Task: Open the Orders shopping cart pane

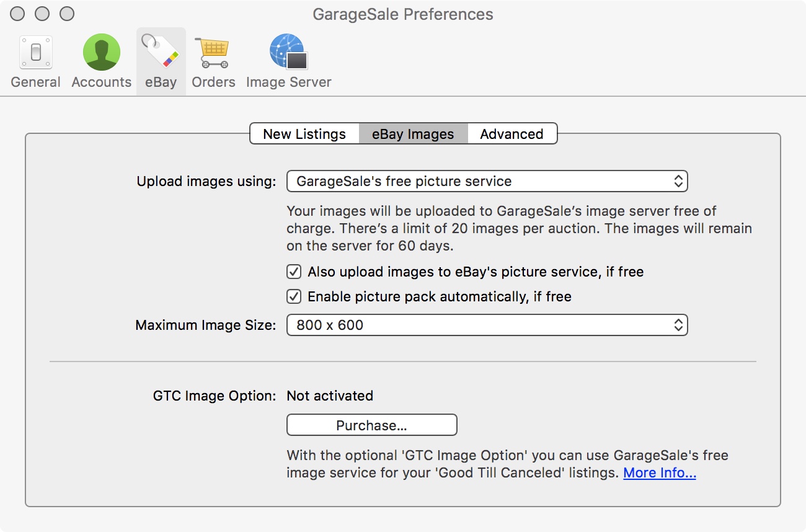Action: tap(213, 61)
